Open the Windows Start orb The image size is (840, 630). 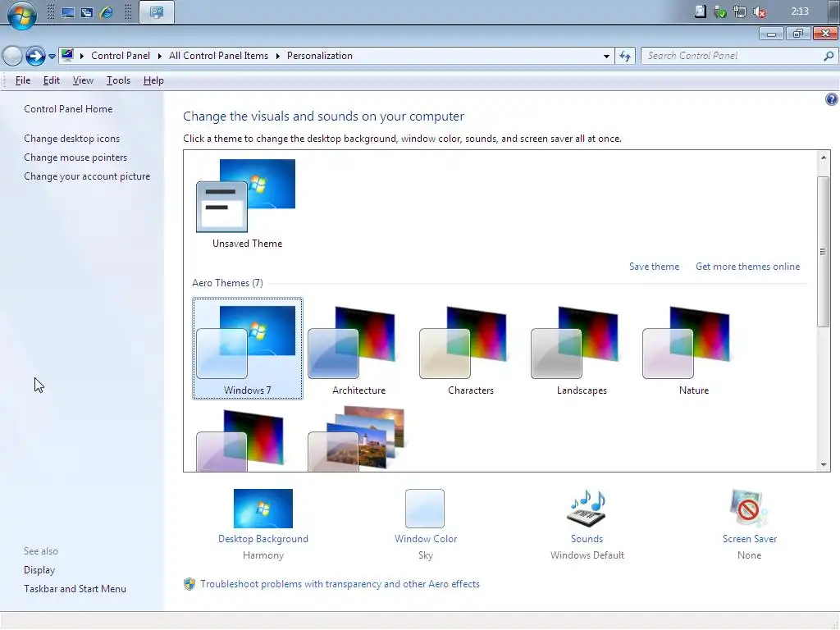[22, 13]
